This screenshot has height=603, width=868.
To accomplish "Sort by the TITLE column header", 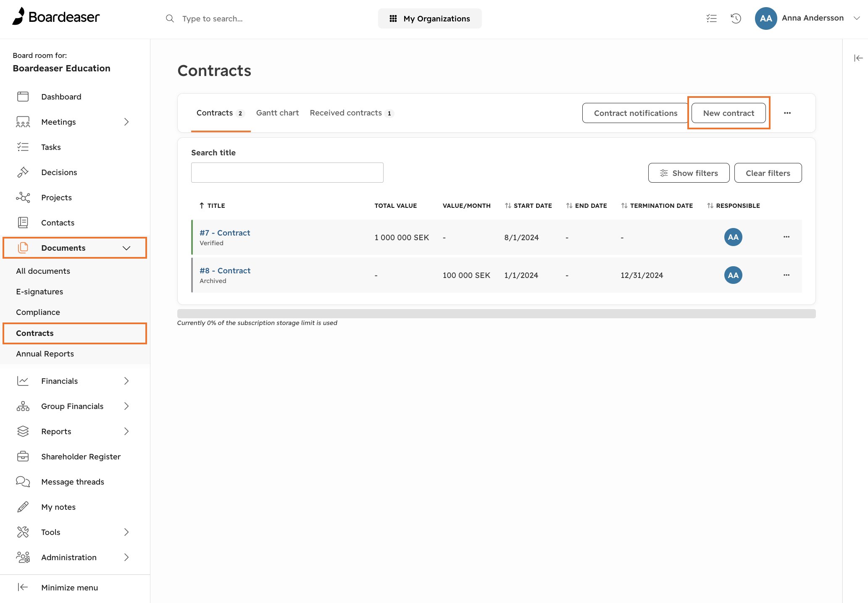I will pyautogui.click(x=212, y=205).
